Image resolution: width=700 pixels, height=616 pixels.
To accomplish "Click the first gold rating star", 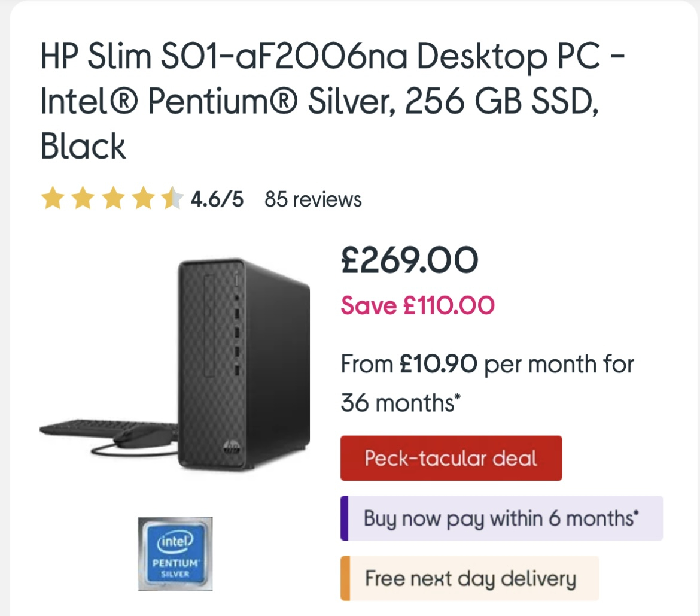I will click(51, 199).
